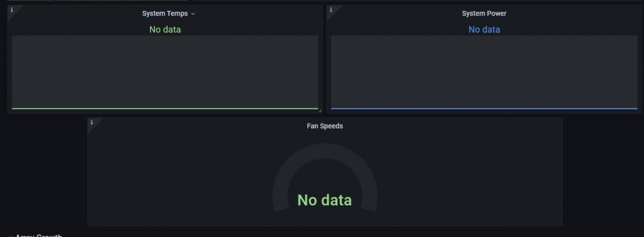Click the blue No data text in System Power
This screenshot has width=644, height=237.
(x=484, y=30)
